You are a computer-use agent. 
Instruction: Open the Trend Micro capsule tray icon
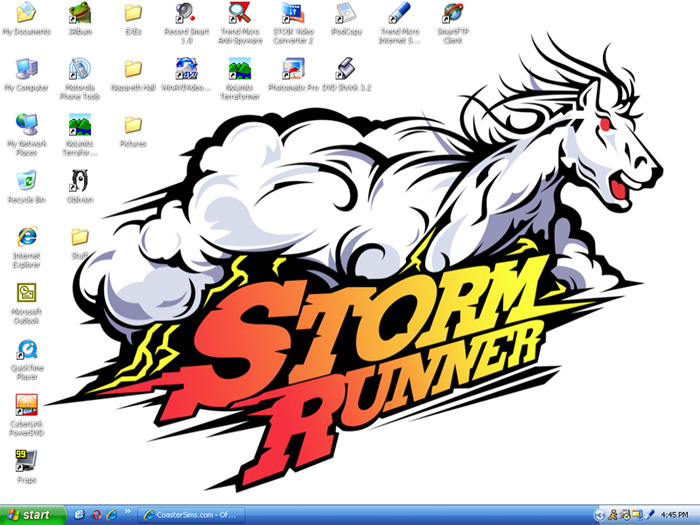coord(649,515)
